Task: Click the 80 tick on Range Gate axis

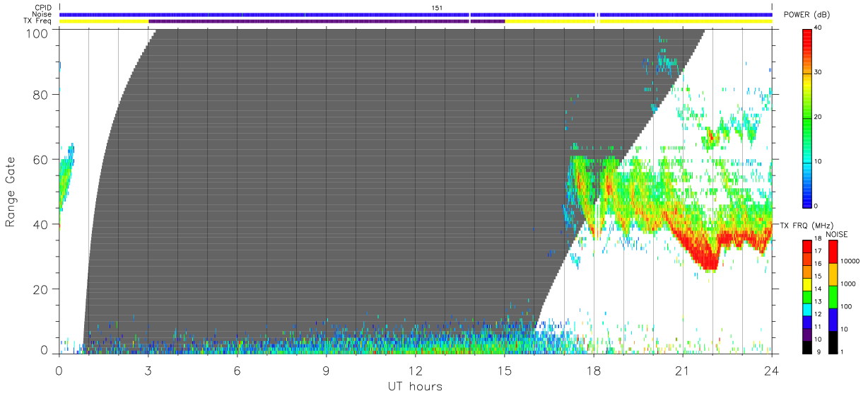Action: [42, 95]
